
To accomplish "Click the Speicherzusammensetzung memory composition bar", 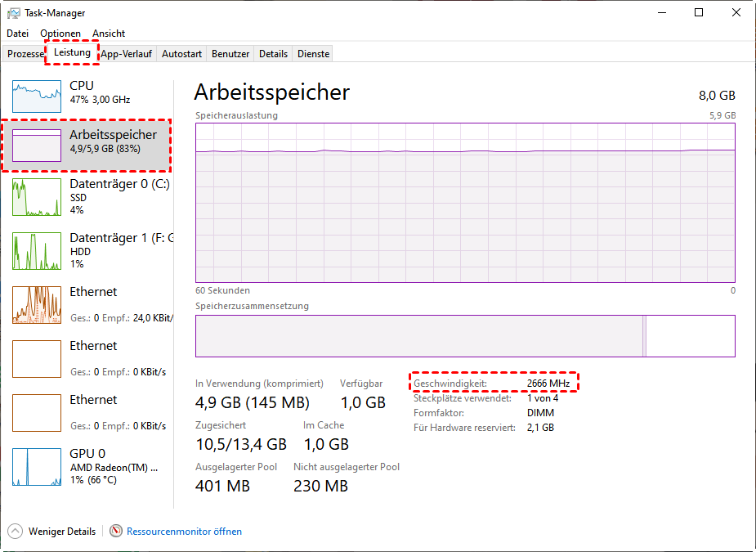I will point(464,336).
